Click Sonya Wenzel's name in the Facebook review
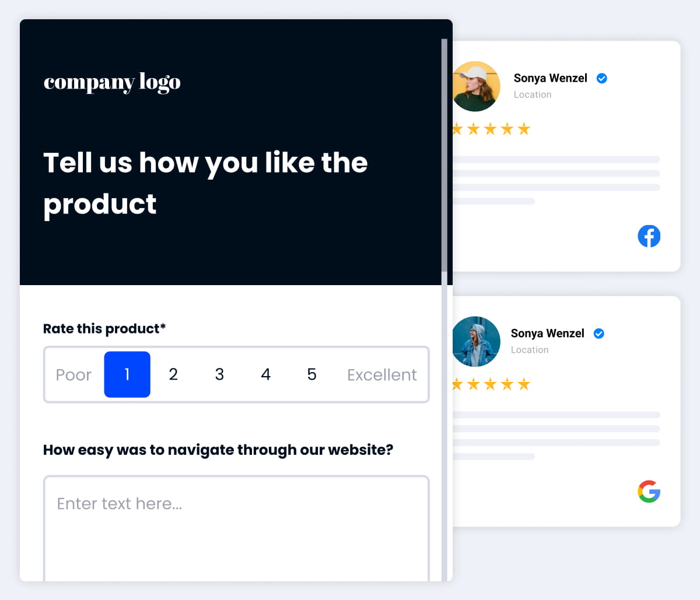700x600 pixels. coord(550,78)
